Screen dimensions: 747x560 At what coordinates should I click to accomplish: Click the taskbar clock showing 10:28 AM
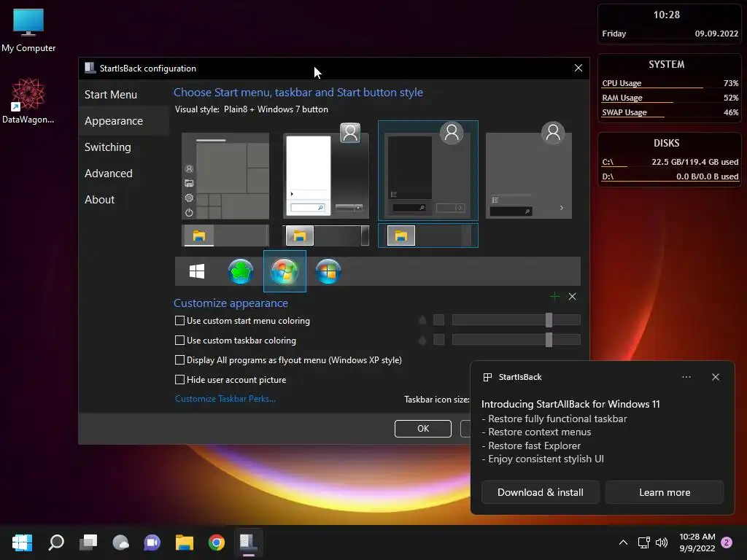coord(697,542)
